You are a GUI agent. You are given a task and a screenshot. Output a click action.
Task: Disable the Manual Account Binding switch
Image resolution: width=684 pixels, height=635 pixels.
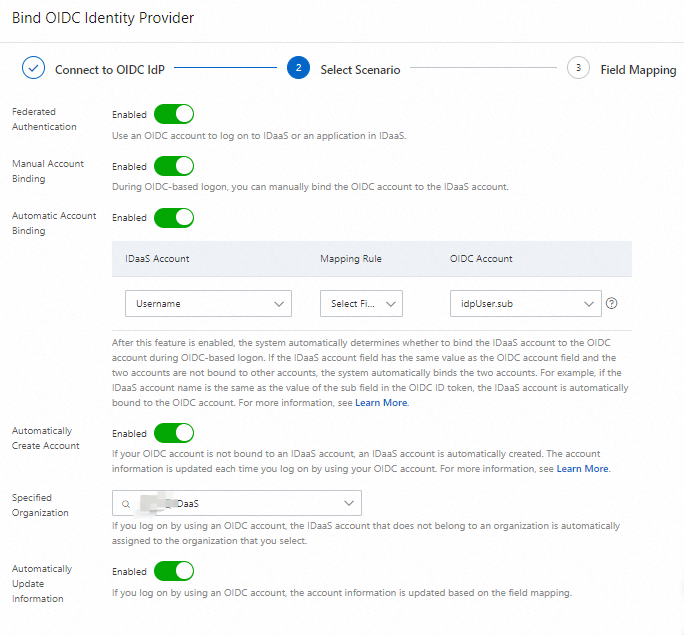point(174,166)
